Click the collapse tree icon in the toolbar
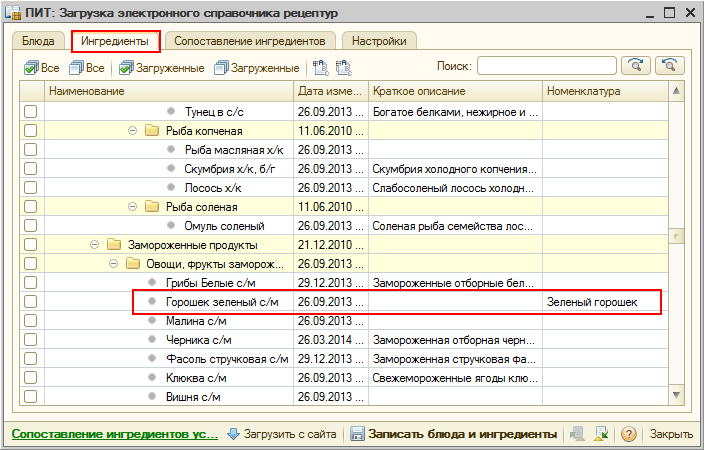The width and height of the screenshot is (704, 450). (343, 67)
